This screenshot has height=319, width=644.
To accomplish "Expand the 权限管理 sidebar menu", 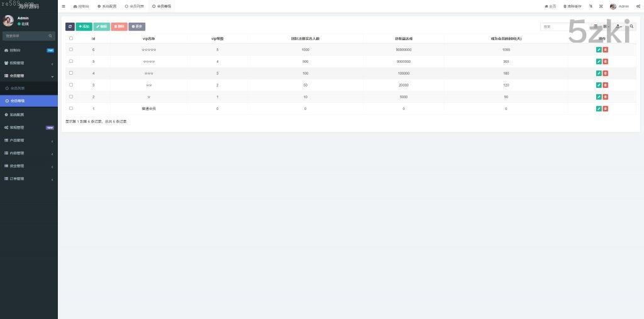I will [28, 63].
